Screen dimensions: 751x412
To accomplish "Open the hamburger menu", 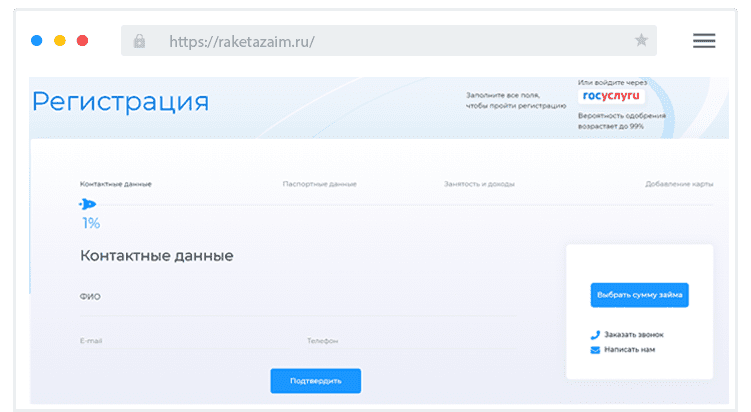I will point(704,41).
